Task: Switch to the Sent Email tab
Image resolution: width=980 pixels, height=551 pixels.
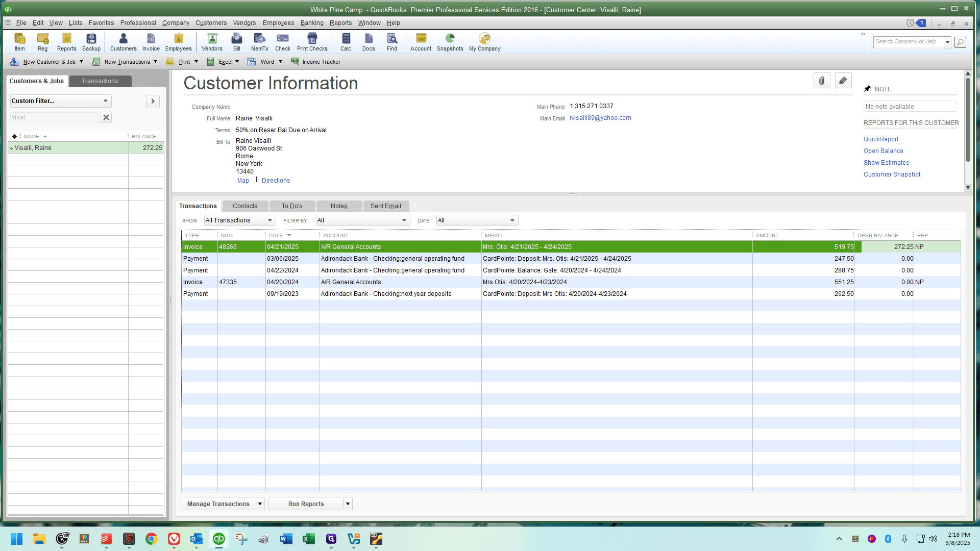Action: click(386, 206)
